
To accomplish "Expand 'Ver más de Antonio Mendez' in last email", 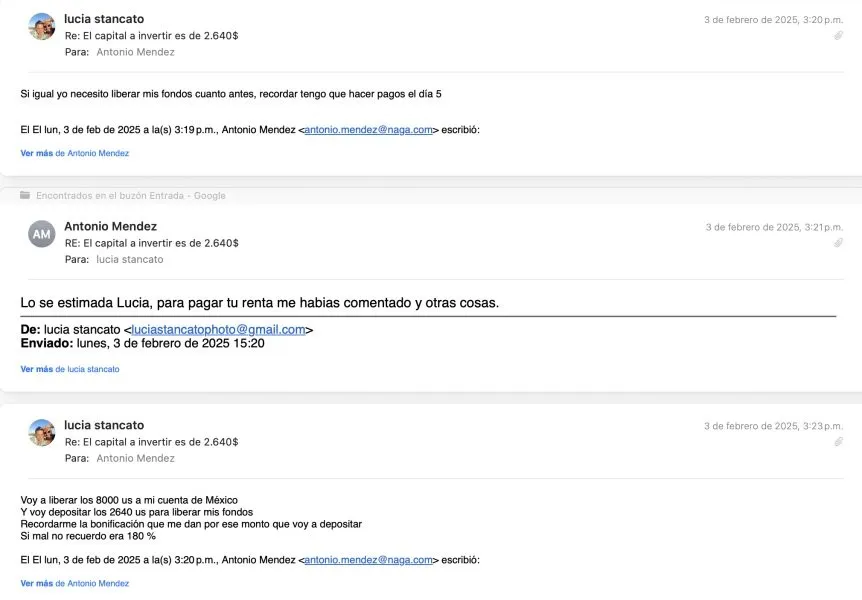I will (x=75, y=584).
